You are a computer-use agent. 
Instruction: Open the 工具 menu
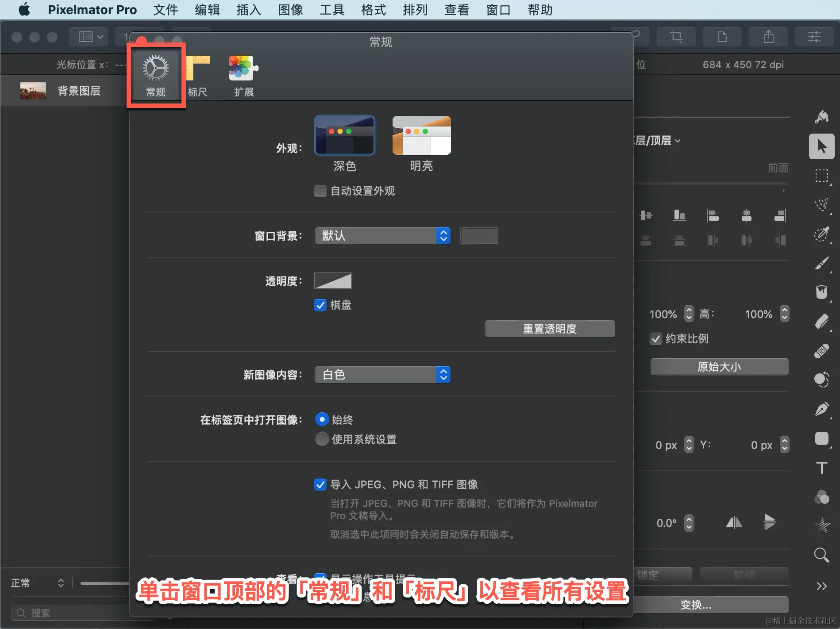click(x=332, y=10)
